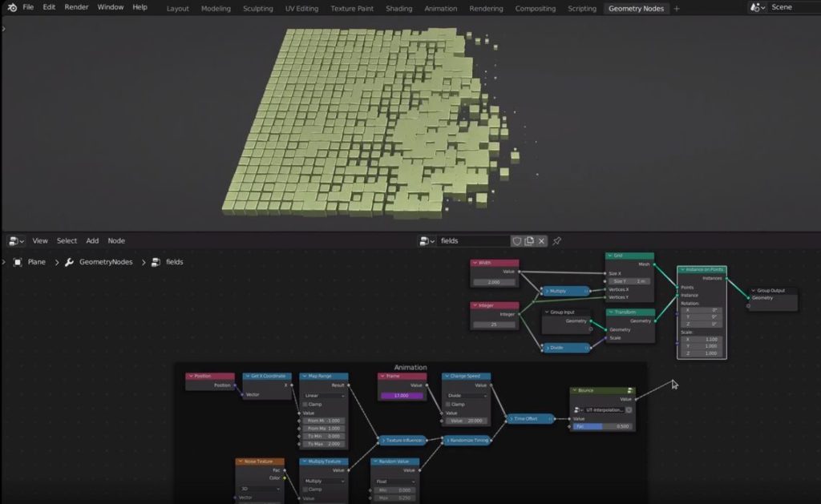Toggle Clamp on the Change Speed node
Image resolution: width=821 pixels, height=504 pixels.
[448, 404]
